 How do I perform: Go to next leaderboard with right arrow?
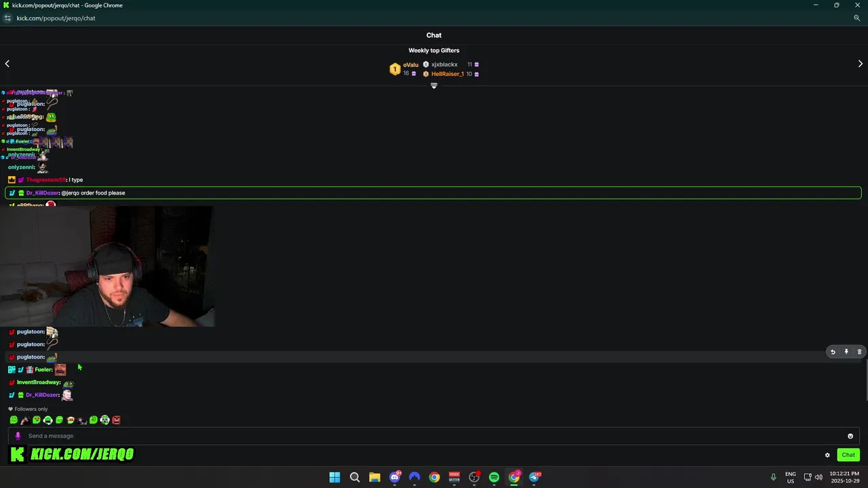[x=861, y=64]
